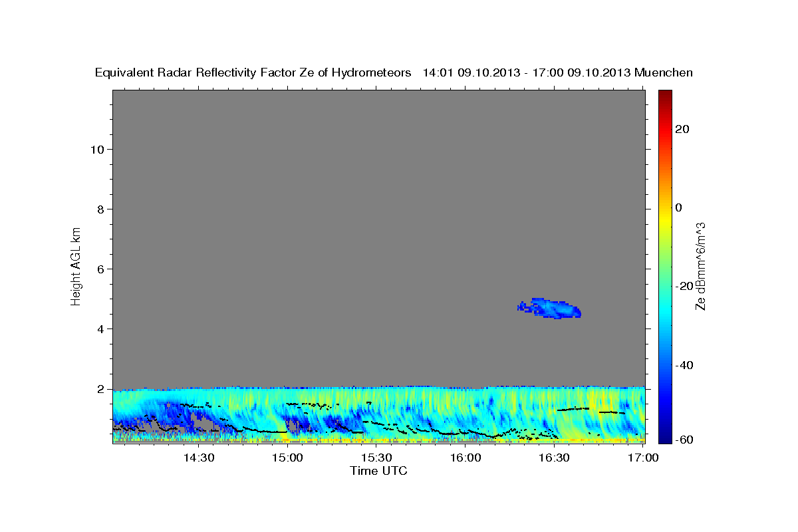Click the colorbar tick label 0
This screenshot has width=798, height=532.
[x=679, y=207]
